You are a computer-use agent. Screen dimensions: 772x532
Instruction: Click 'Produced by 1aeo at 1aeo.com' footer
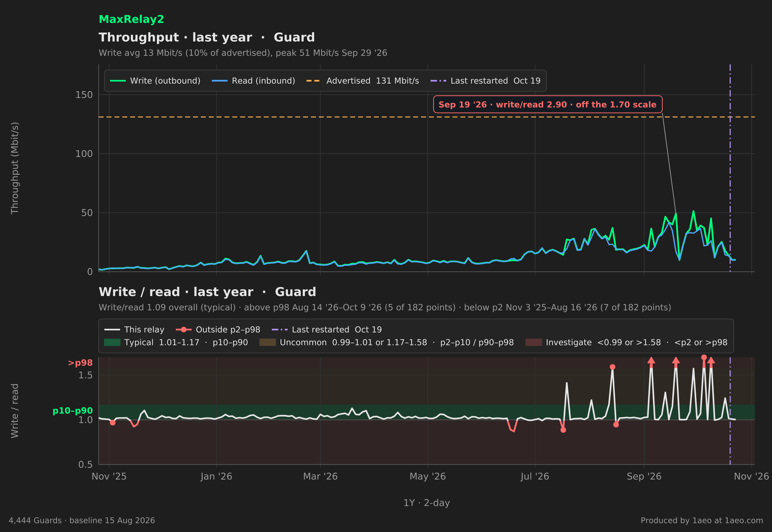pos(702,521)
